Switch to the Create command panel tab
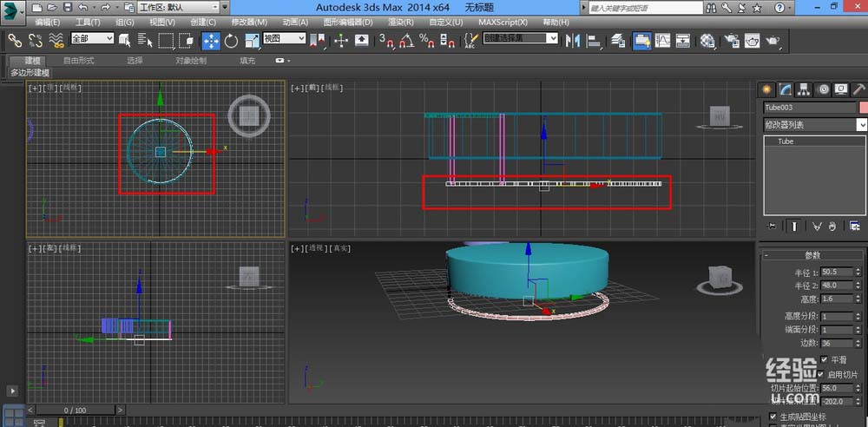 pyautogui.click(x=766, y=89)
